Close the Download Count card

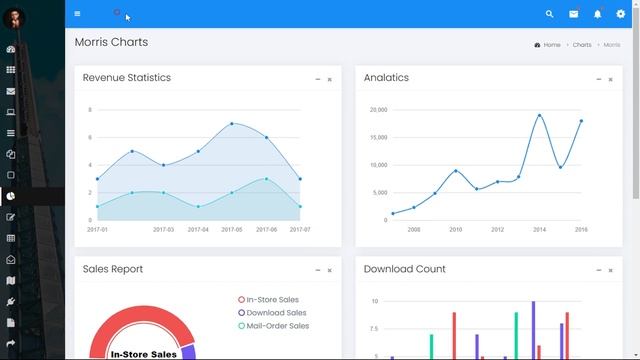pyautogui.click(x=611, y=270)
